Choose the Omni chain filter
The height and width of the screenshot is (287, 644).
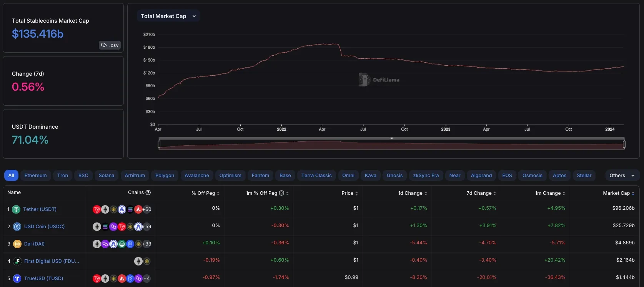tap(348, 176)
